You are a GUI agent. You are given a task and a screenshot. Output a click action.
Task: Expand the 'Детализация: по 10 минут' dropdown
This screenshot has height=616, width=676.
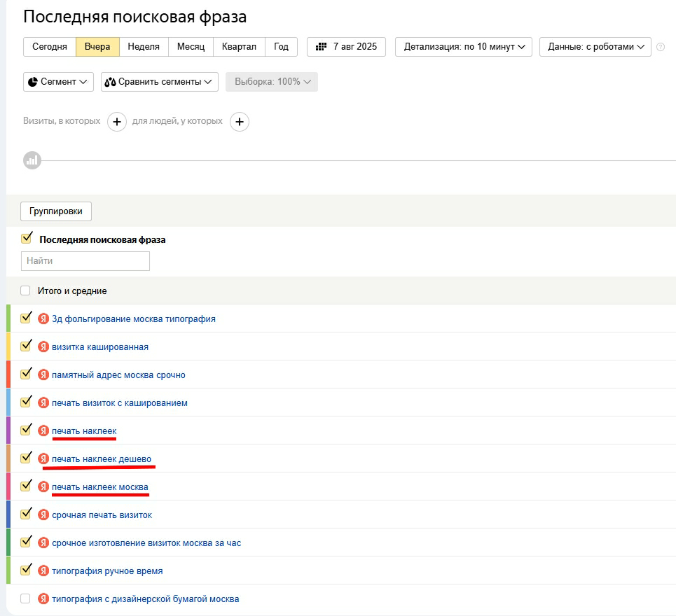click(x=464, y=47)
